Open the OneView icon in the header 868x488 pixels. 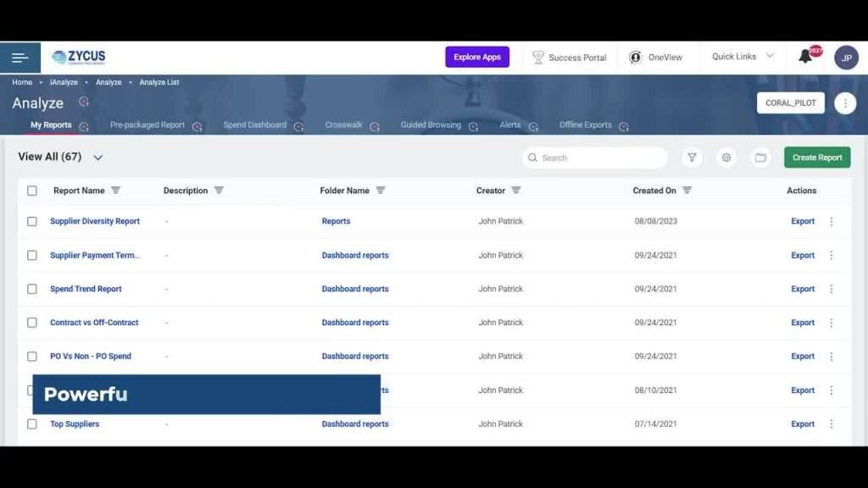point(636,57)
